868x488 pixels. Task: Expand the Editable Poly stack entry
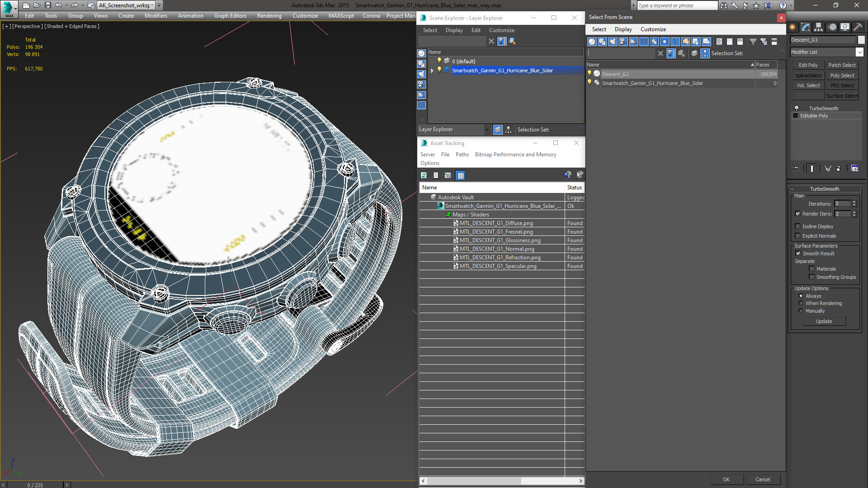[795, 116]
